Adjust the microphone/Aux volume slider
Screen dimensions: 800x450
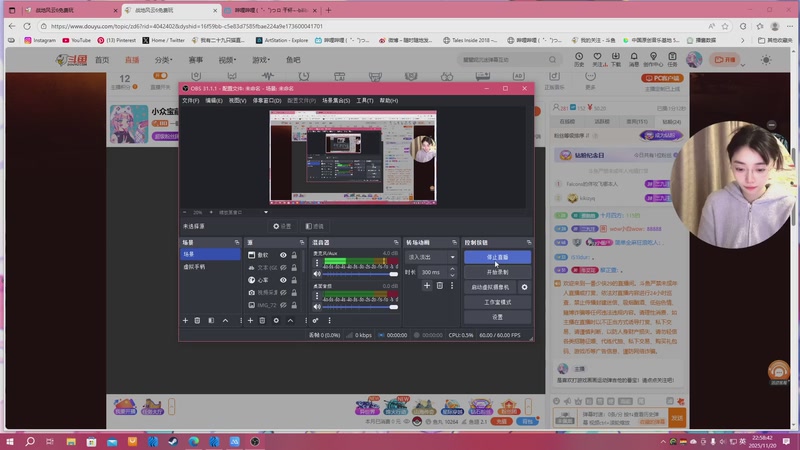(360, 274)
